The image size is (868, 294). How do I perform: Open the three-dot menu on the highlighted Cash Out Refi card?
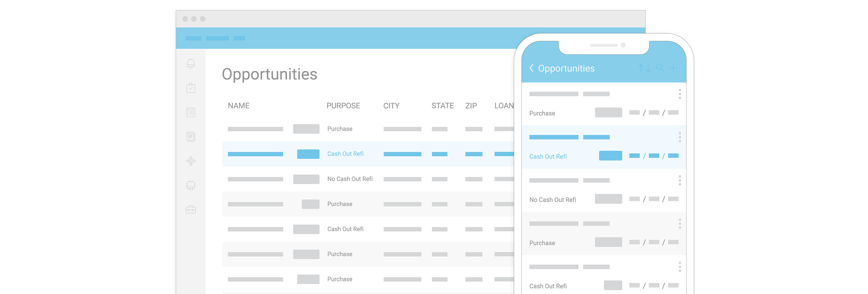[680, 137]
